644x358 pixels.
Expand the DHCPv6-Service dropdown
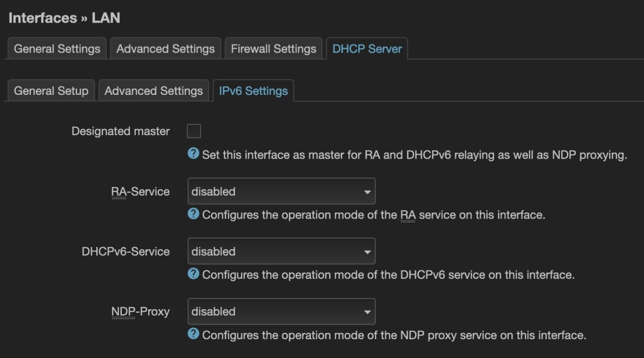281,251
